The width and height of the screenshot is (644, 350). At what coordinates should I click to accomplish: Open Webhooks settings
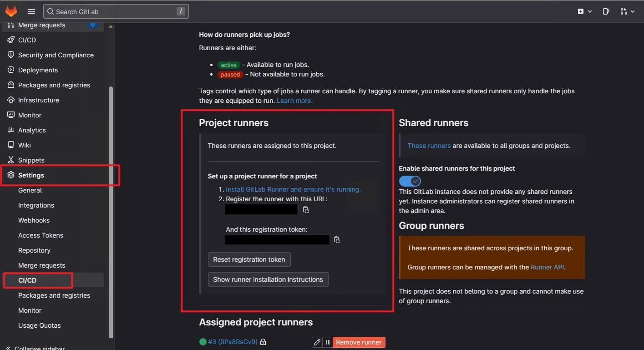pyautogui.click(x=34, y=220)
